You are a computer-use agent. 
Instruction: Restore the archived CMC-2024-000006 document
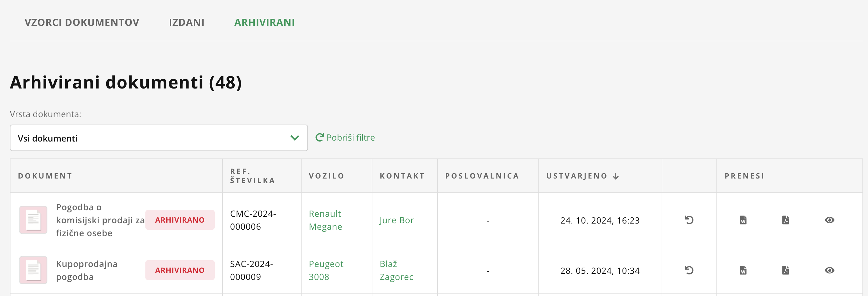pos(689,220)
